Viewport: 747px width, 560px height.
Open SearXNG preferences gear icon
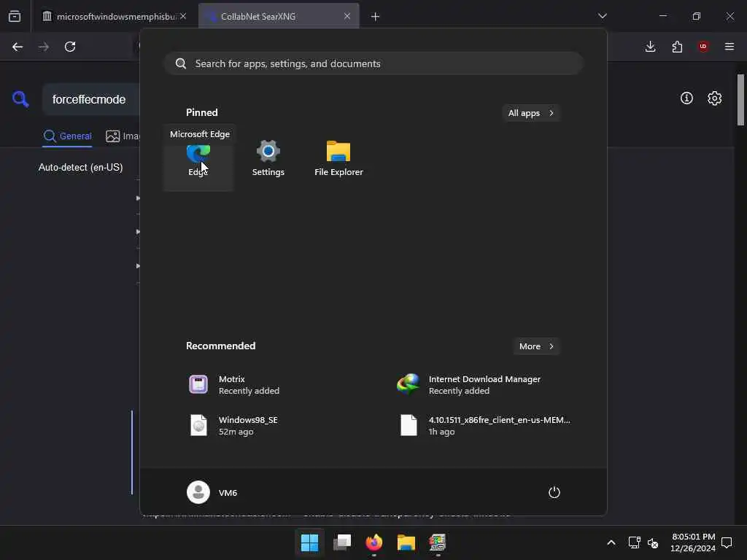click(x=714, y=98)
